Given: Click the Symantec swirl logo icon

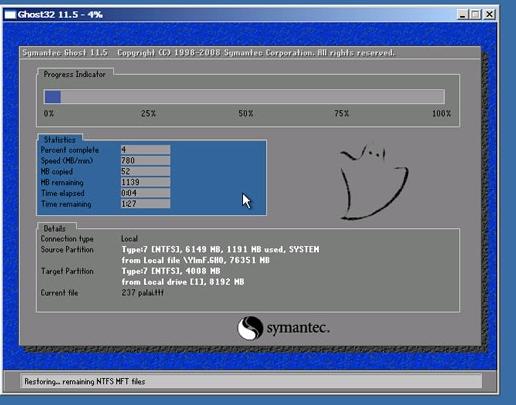Looking at the screenshot, I should [x=250, y=328].
